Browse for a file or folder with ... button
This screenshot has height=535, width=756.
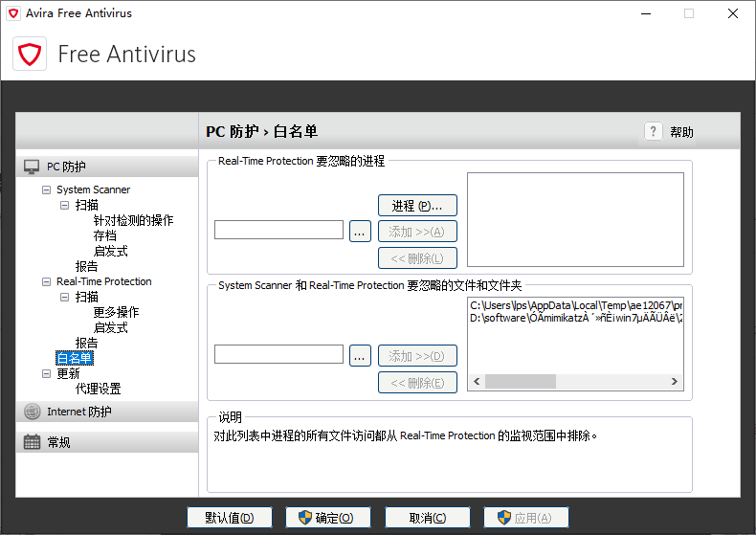(360, 356)
